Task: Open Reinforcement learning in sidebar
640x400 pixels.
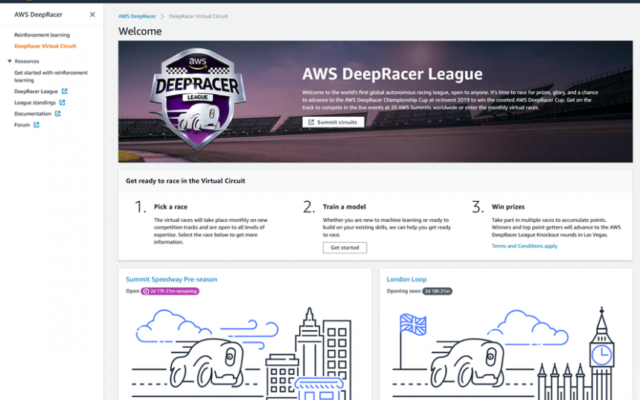Action: tap(42, 35)
